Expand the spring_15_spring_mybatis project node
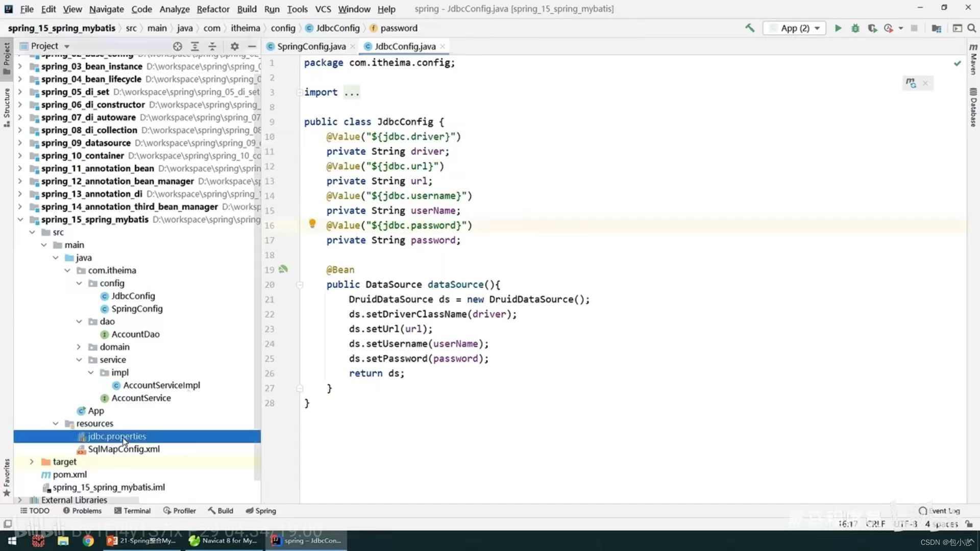This screenshot has height=551, width=980. click(20, 219)
